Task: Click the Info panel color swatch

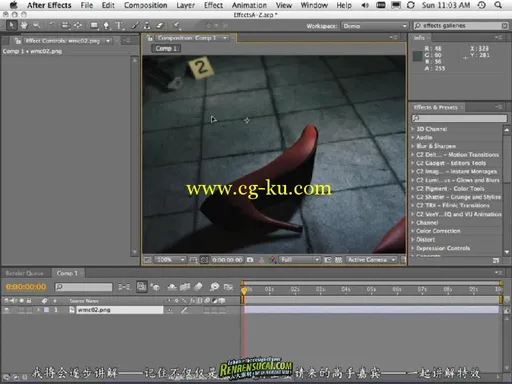Action: (417, 56)
